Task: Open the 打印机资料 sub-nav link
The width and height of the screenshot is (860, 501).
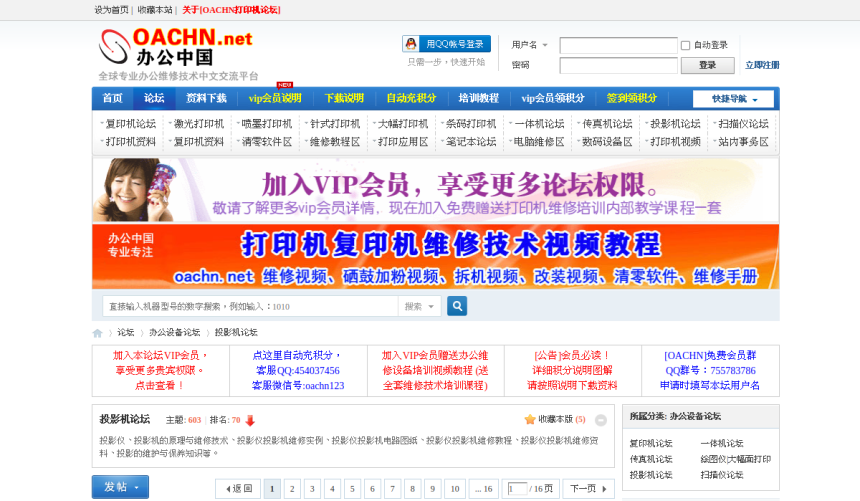Action: point(131,142)
